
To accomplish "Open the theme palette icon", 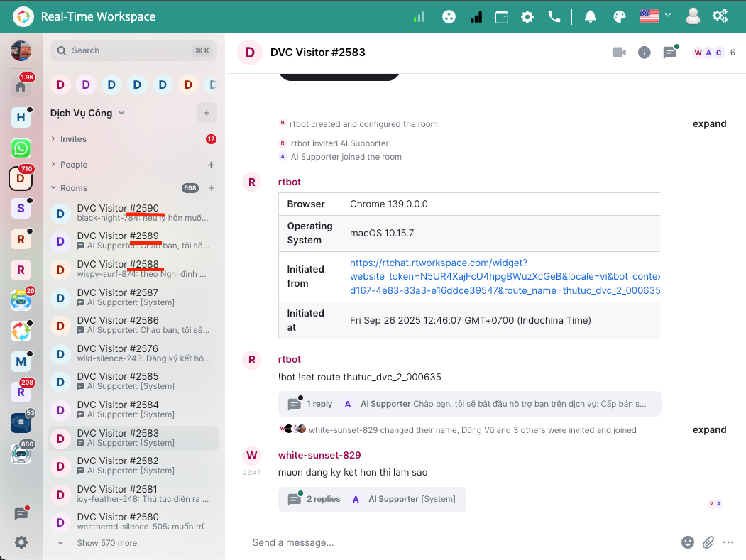I will 620,17.
